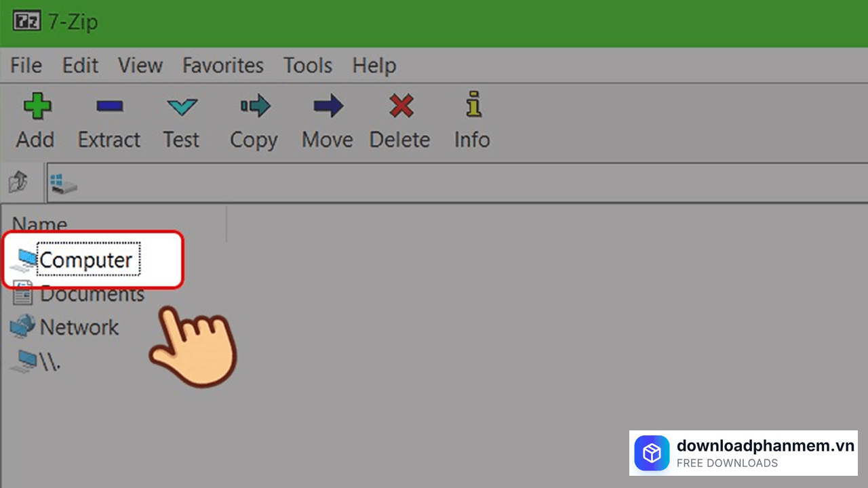Click the red Delete X icon

401,106
